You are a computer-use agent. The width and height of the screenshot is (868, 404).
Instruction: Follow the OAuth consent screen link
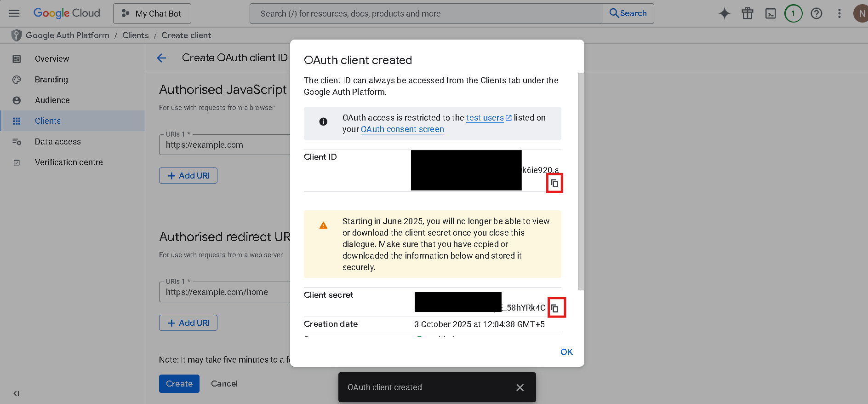(402, 129)
